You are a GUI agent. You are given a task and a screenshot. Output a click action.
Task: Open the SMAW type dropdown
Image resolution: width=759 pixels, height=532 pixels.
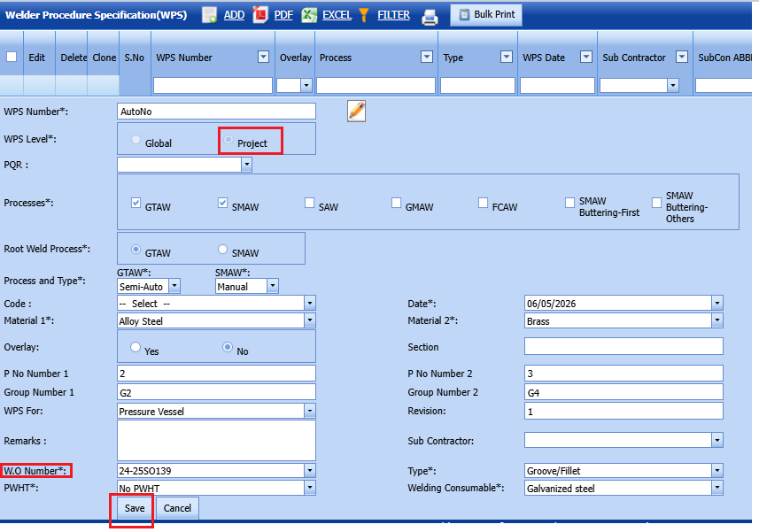coord(273,286)
